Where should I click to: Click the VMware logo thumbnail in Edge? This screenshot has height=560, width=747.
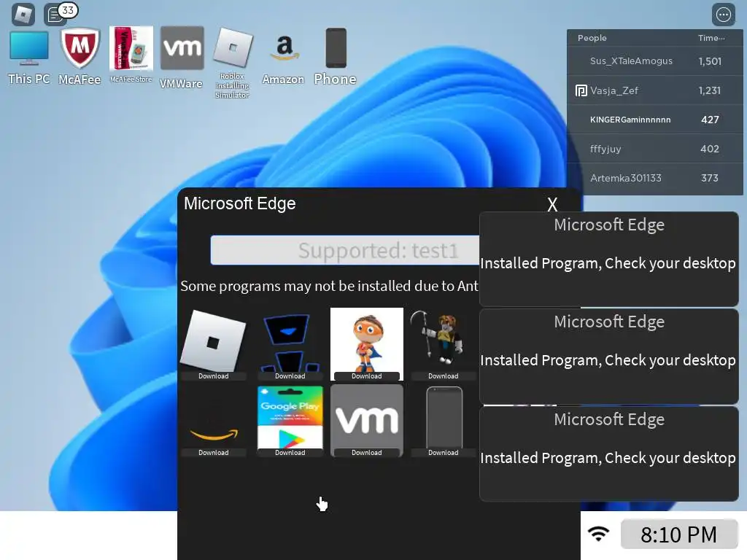pyautogui.click(x=366, y=416)
